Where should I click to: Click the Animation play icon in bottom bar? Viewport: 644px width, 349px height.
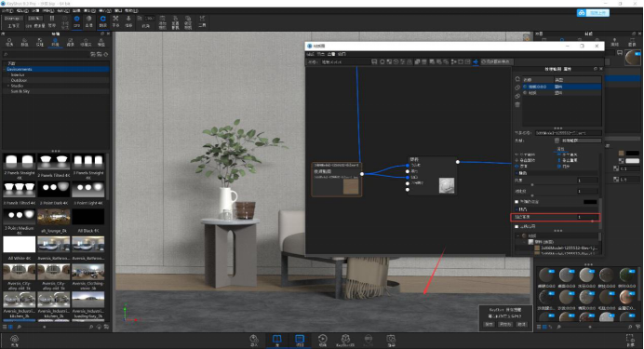click(322, 340)
